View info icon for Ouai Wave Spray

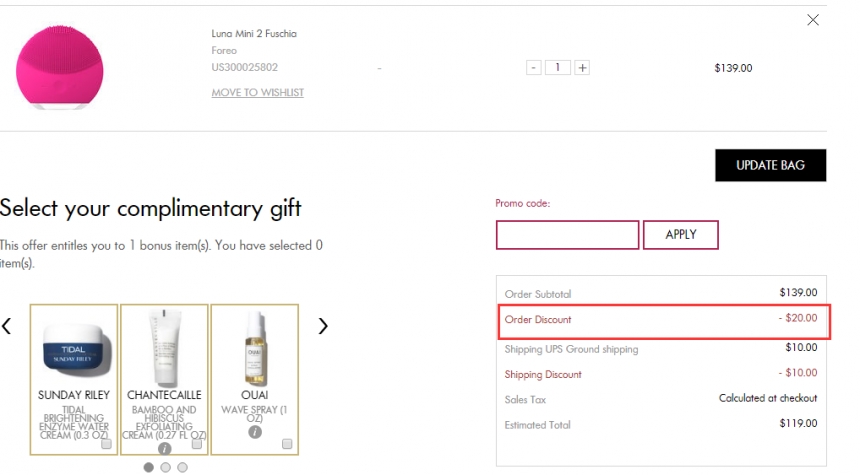(x=254, y=432)
